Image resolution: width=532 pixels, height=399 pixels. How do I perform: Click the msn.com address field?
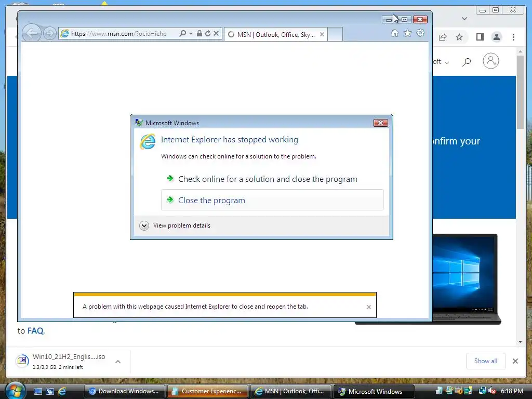[x=119, y=34]
